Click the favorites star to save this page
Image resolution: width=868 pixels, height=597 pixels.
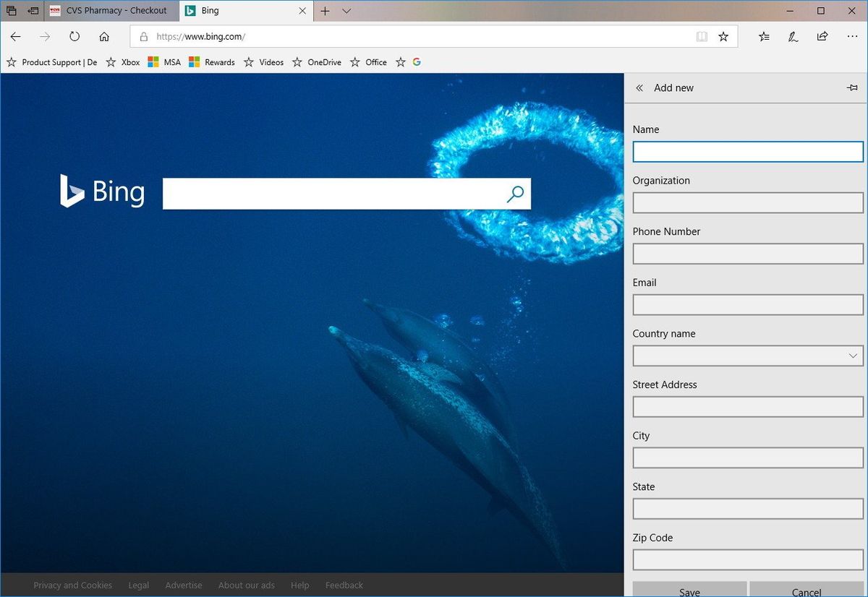(x=723, y=36)
